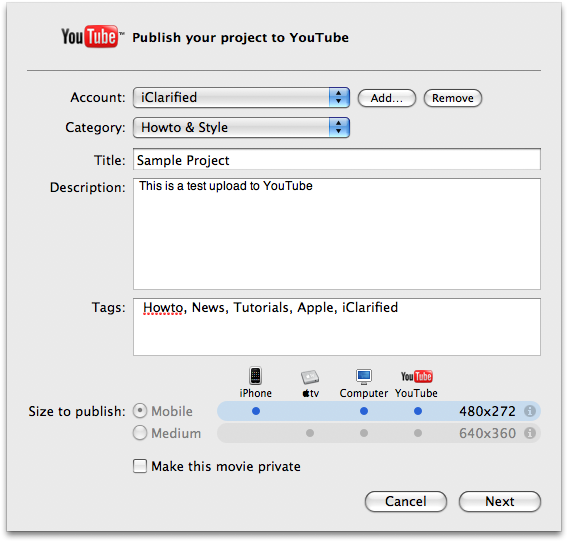Click into the Title field
Image resolution: width=568 pixels, height=542 pixels.
[337, 159]
